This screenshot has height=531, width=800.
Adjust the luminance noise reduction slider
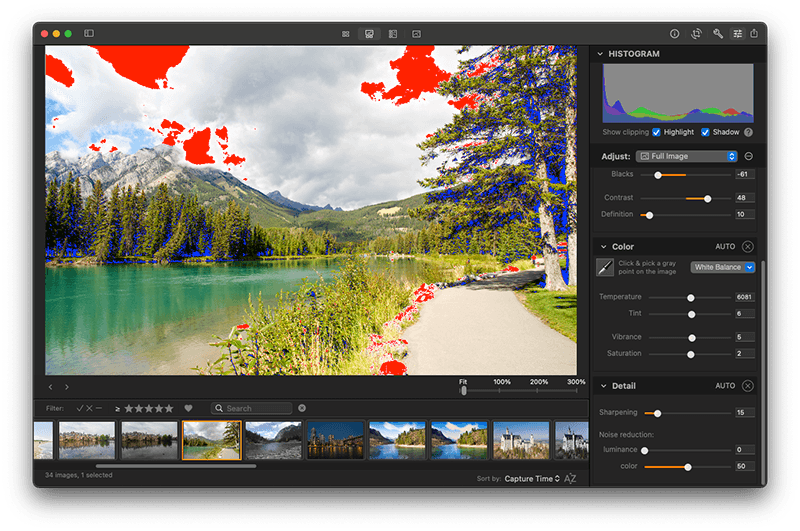click(x=645, y=450)
